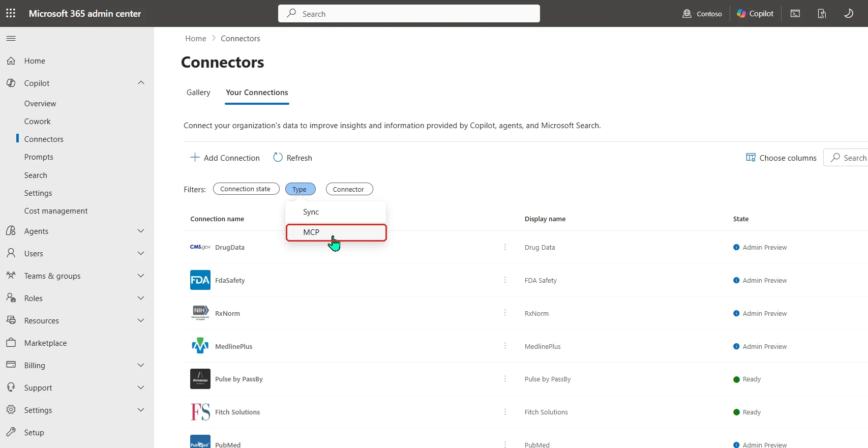The height and width of the screenshot is (448, 868).
Task: Click the Contoso organization button
Action: (x=702, y=14)
